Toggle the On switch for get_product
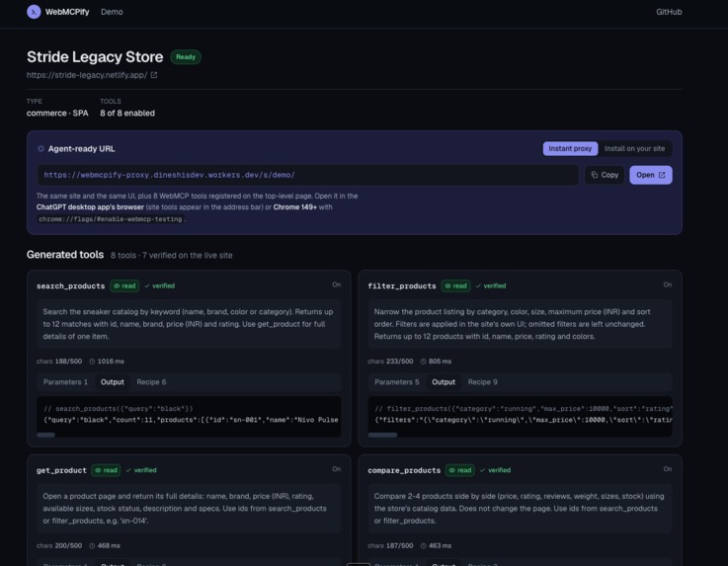This screenshot has width=728, height=566. (336, 469)
